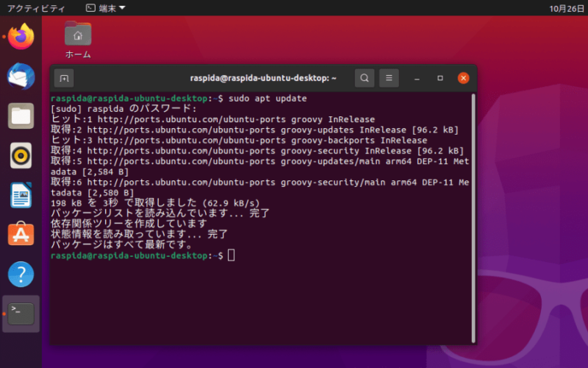This screenshot has width=588, height=368.
Task: Click the '198 kB を 3秒 で取得しました' line
Action: [155, 203]
